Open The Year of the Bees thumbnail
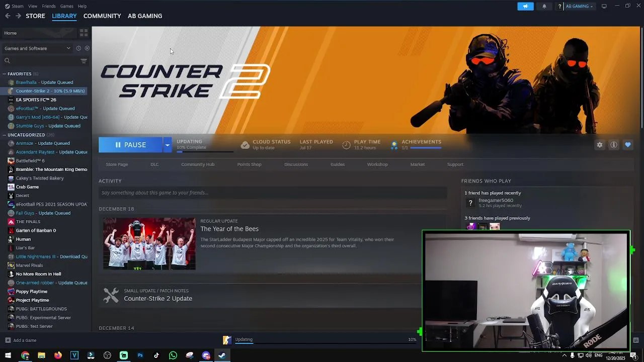This screenshot has height=362, width=644. point(149,244)
